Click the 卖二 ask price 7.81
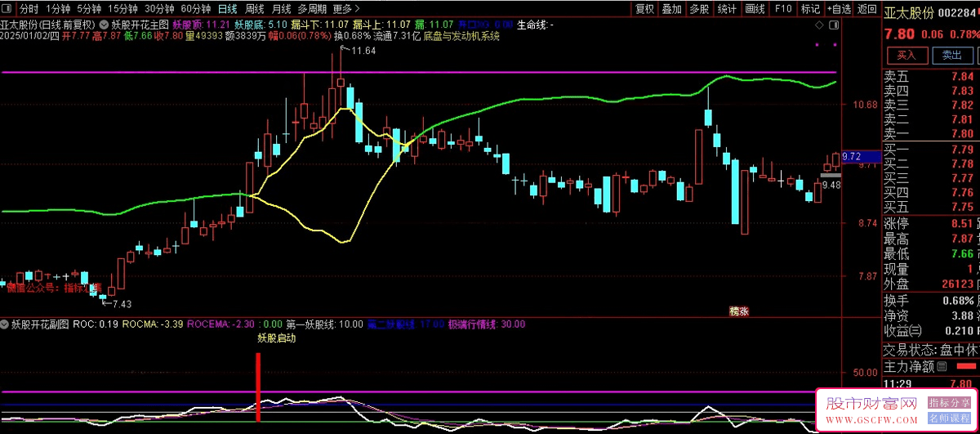 (x=962, y=119)
